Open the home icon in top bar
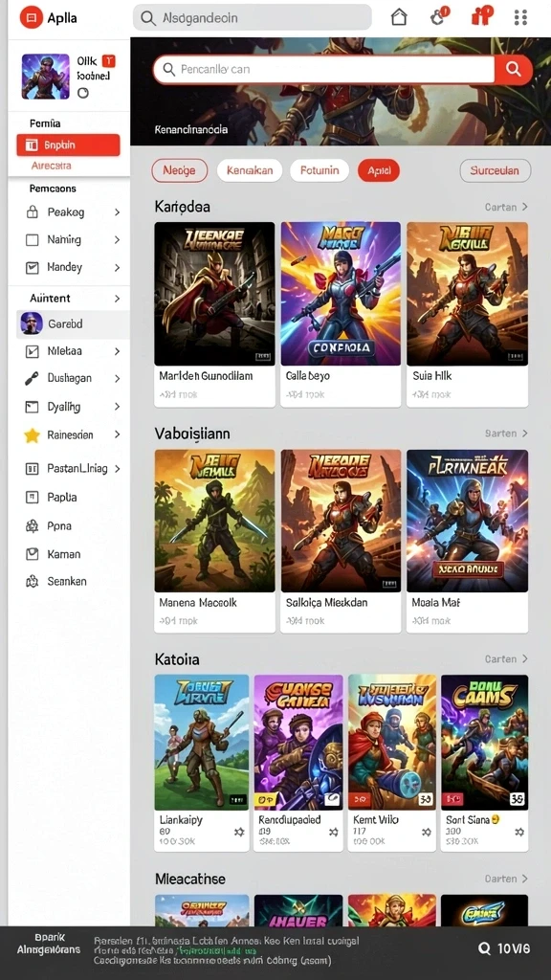 (x=399, y=17)
